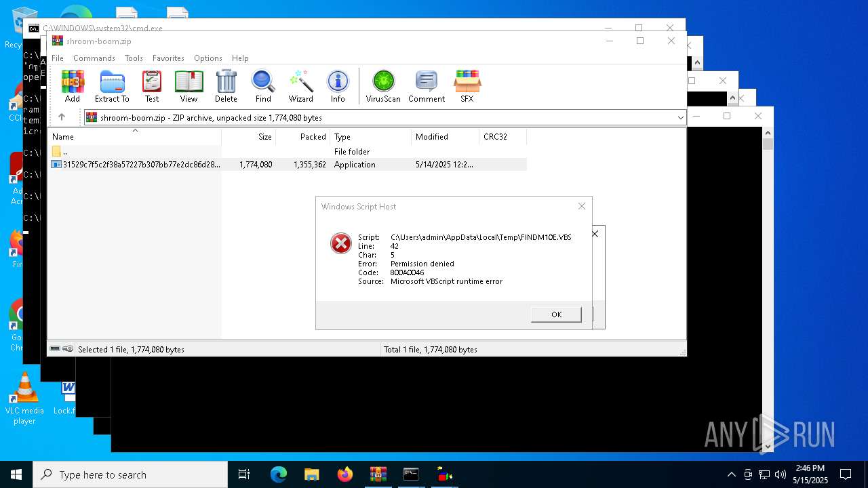868x488 pixels.
Task: Click the Windows Start button
Action: click(16, 474)
